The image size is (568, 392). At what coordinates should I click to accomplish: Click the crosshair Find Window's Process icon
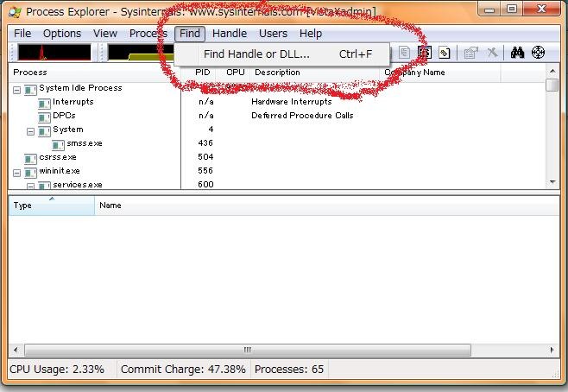538,53
